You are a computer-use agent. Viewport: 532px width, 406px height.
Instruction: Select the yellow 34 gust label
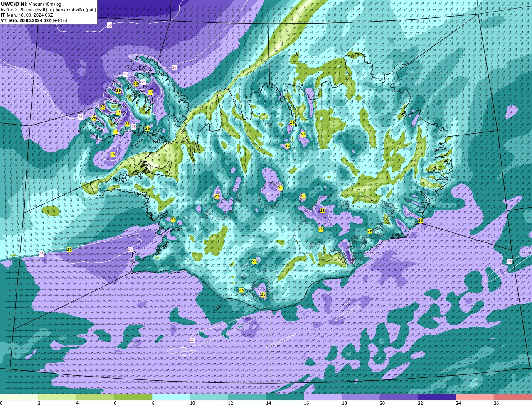pyautogui.click(x=118, y=113)
